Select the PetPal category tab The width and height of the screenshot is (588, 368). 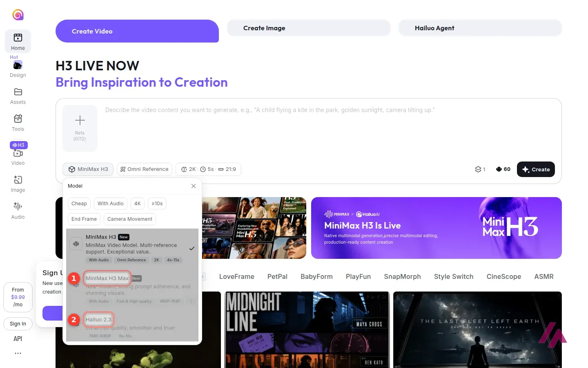(x=277, y=277)
